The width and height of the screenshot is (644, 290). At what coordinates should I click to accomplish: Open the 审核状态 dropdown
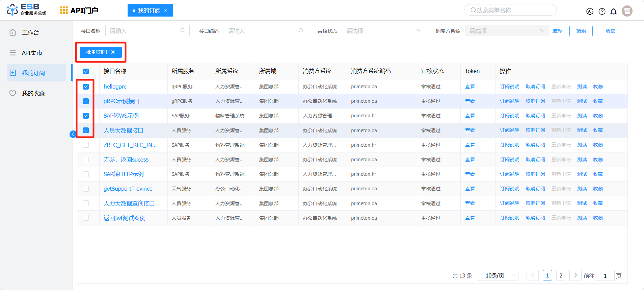click(x=384, y=31)
